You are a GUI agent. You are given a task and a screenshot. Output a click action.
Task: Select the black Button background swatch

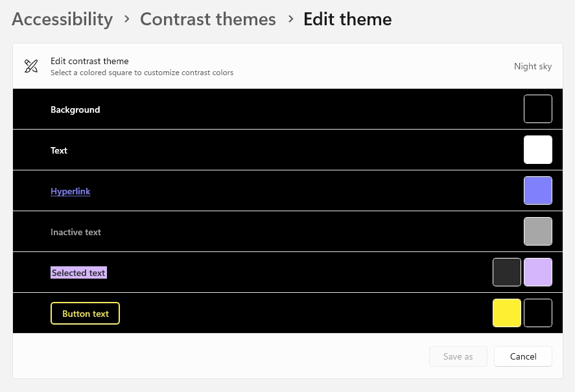537,313
